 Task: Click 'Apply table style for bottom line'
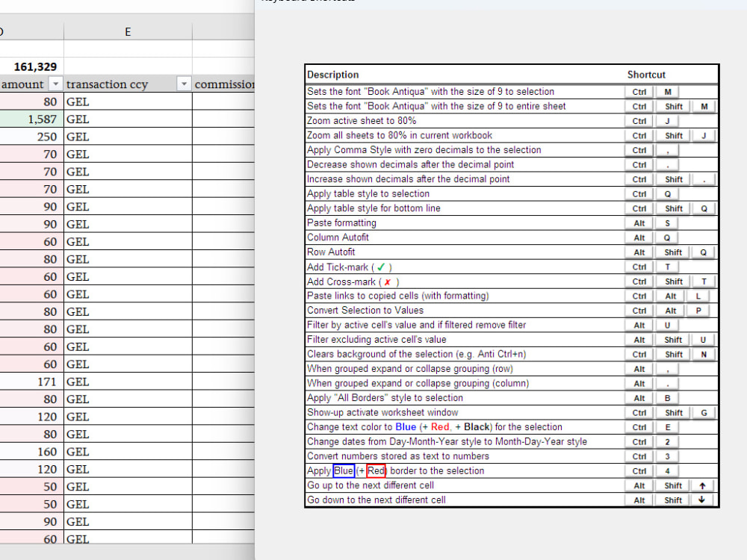click(373, 208)
